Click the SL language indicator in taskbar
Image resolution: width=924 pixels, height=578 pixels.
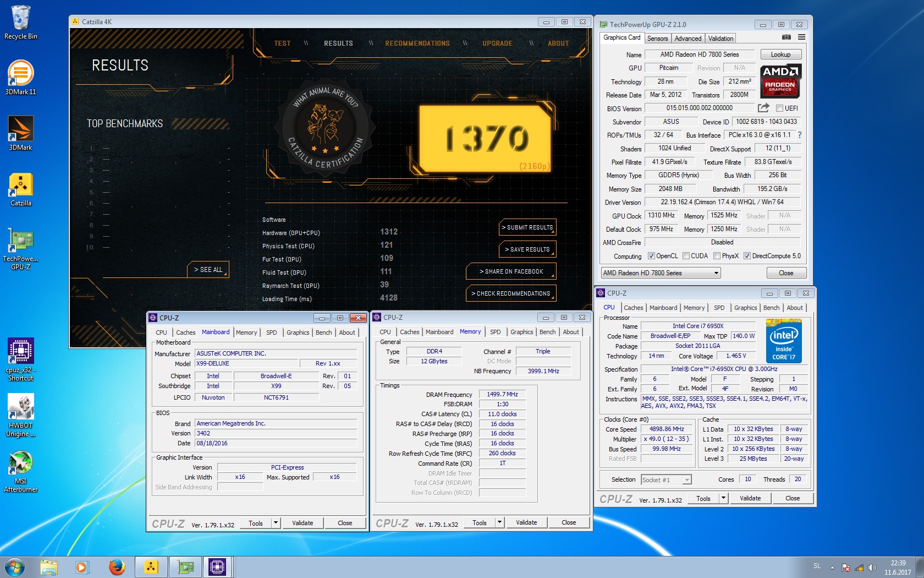pyautogui.click(x=817, y=566)
